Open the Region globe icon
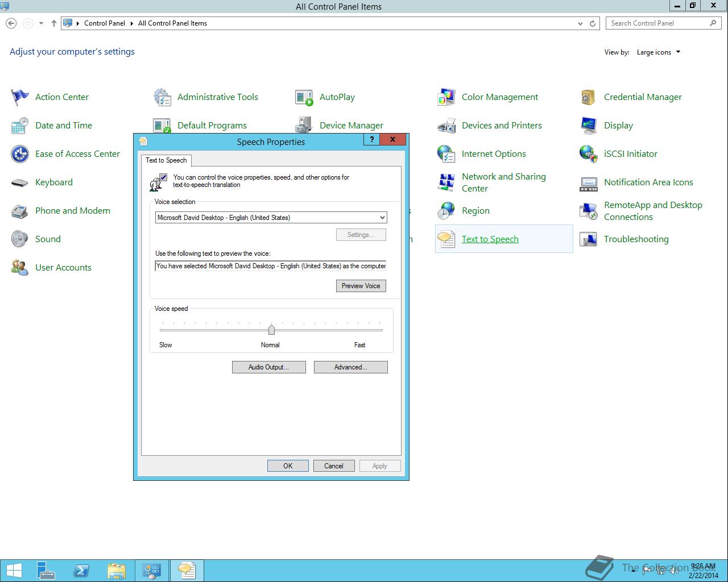Image resolution: width=728 pixels, height=582 pixels. pyautogui.click(x=446, y=211)
